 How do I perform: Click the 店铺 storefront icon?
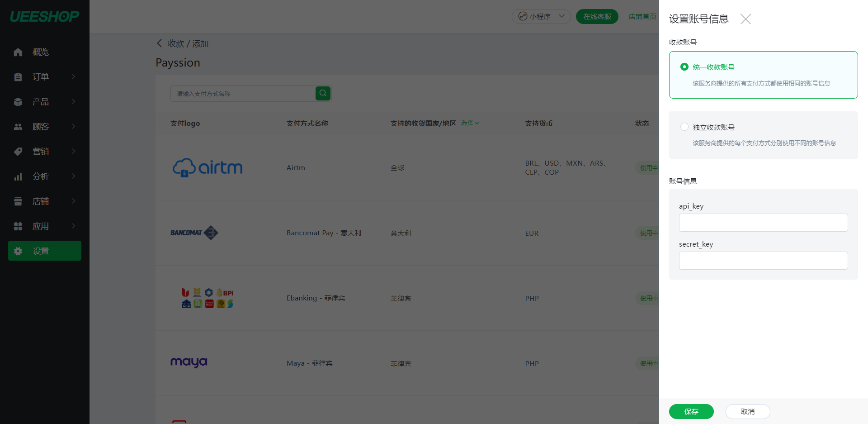18,201
